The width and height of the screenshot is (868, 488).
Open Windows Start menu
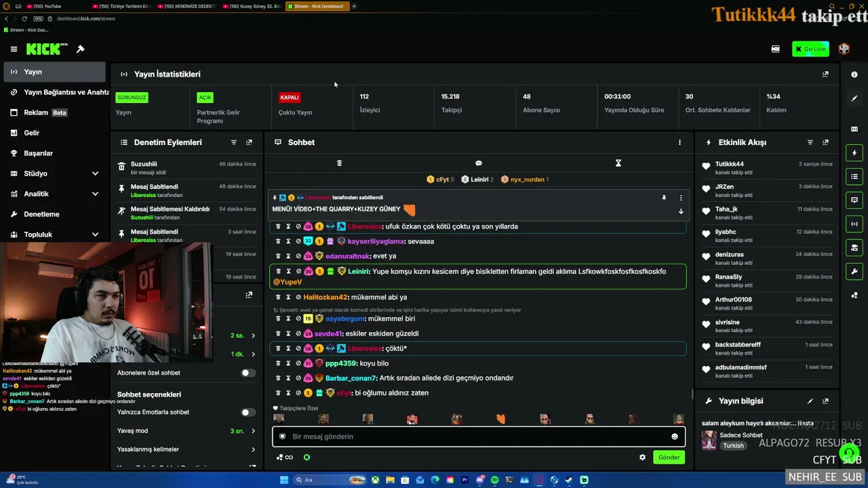click(284, 480)
